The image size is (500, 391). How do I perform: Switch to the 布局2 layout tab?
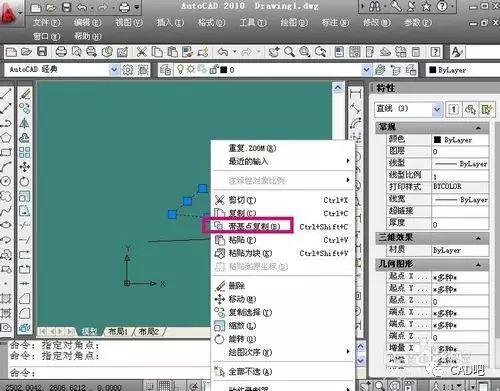[x=149, y=331]
